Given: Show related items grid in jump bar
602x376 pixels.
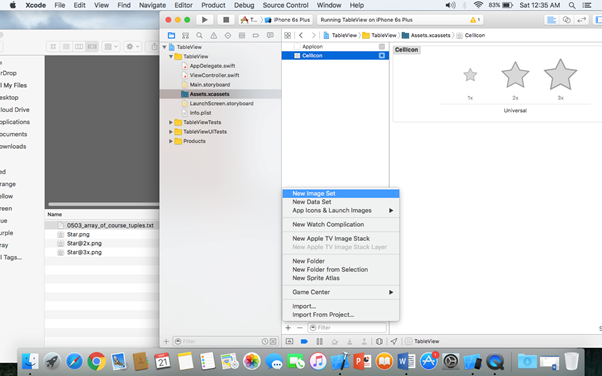Looking at the screenshot, I should (287, 35).
